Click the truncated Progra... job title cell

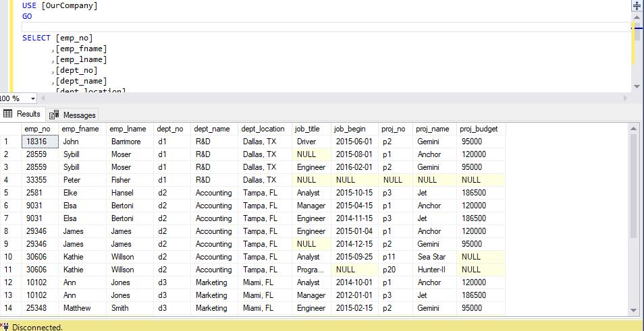[311, 270]
